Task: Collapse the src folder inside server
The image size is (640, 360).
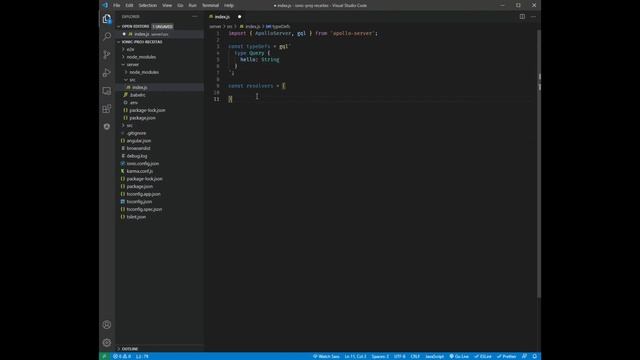Action: [x=132, y=80]
